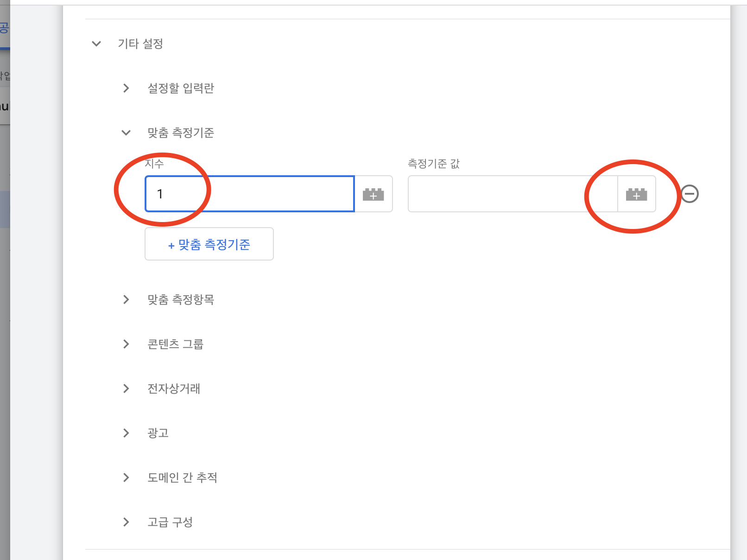Collapse the 기타 설정 section

tap(96, 44)
